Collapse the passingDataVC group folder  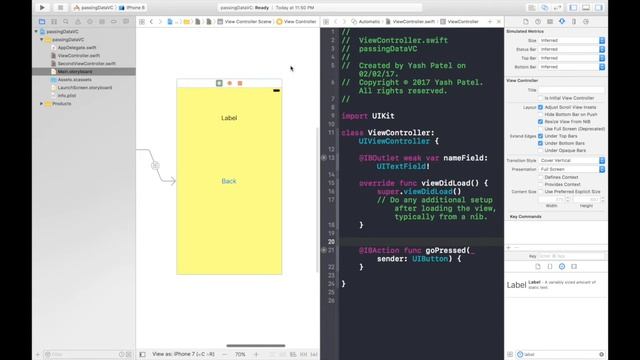[x=42, y=40]
